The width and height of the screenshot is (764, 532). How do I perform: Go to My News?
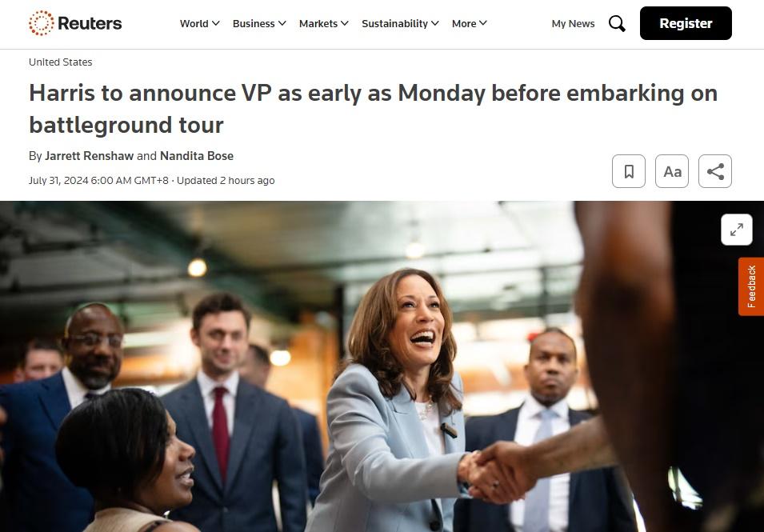[x=573, y=23]
